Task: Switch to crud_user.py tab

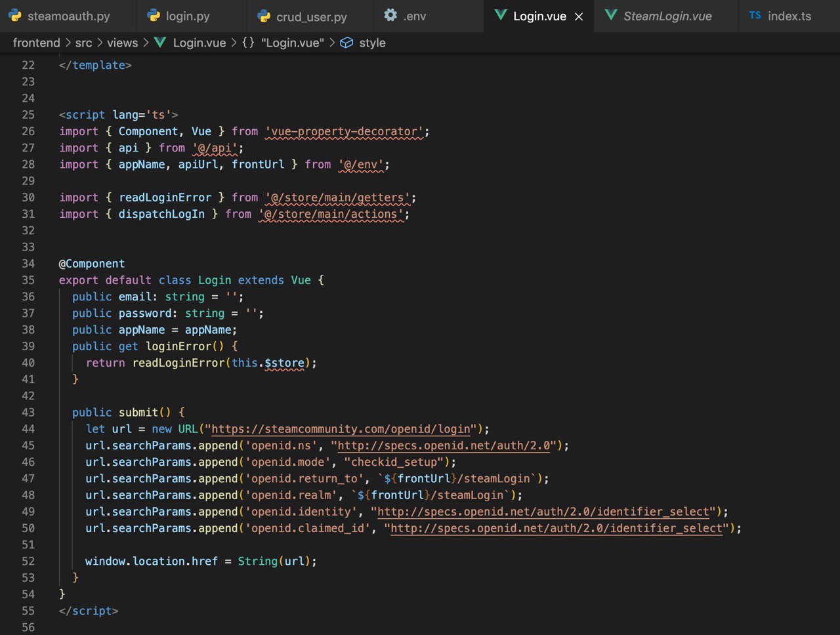Action: point(311,16)
